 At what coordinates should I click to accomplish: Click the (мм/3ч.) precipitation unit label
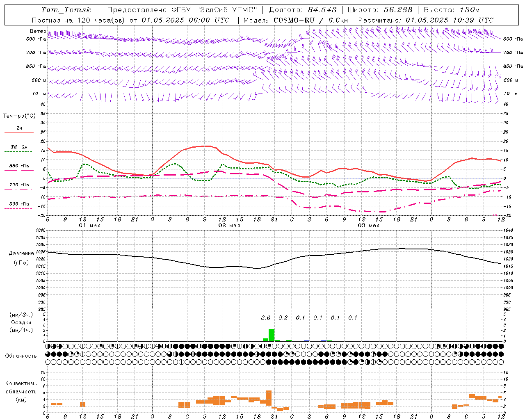pos(21,315)
